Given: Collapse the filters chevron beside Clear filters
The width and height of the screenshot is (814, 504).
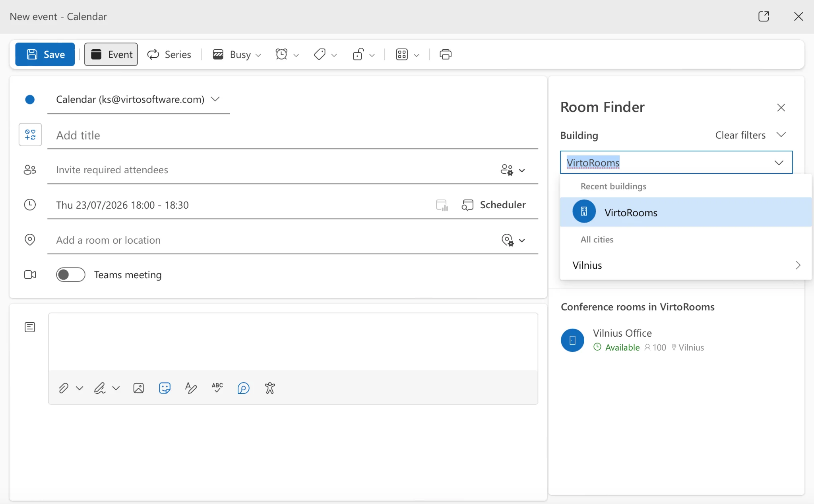Looking at the screenshot, I should (781, 135).
